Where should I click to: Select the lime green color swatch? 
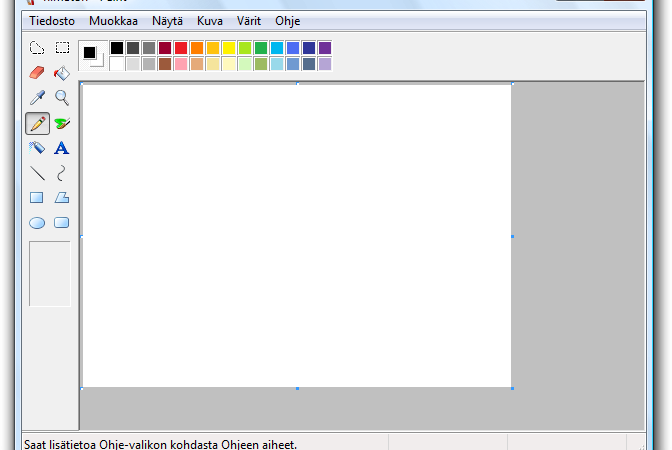(x=245, y=48)
